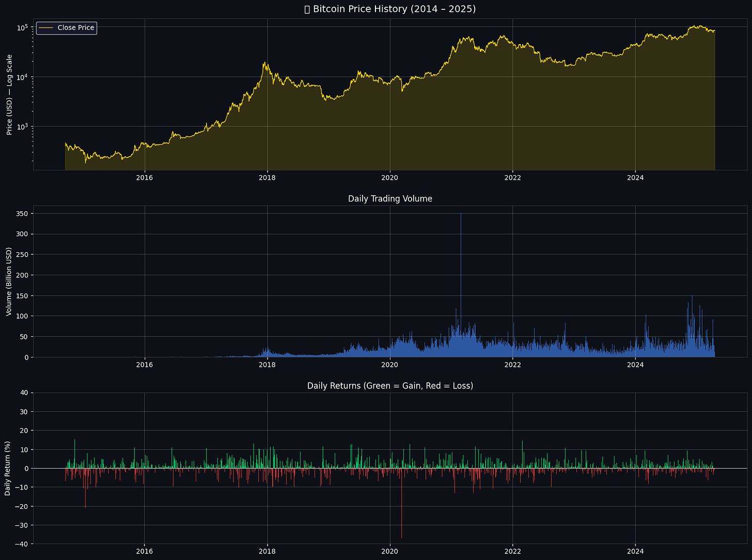Click the 2024 tick under the returns chart
The height and width of the screenshot is (560, 752).
(635, 552)
